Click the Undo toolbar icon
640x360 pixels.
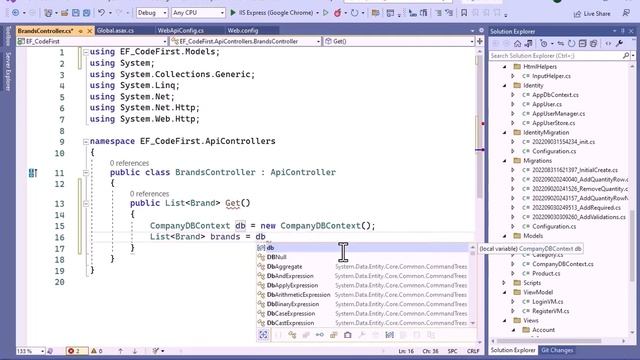(x=101, y=13)
